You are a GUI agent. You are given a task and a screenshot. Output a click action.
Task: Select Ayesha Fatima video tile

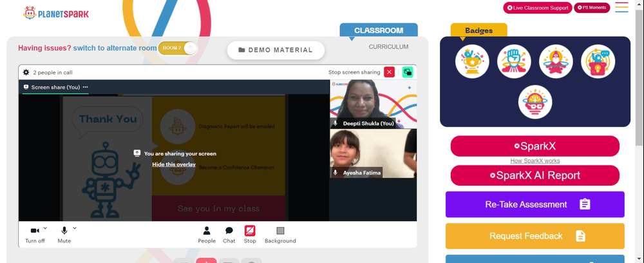(374, 153)
